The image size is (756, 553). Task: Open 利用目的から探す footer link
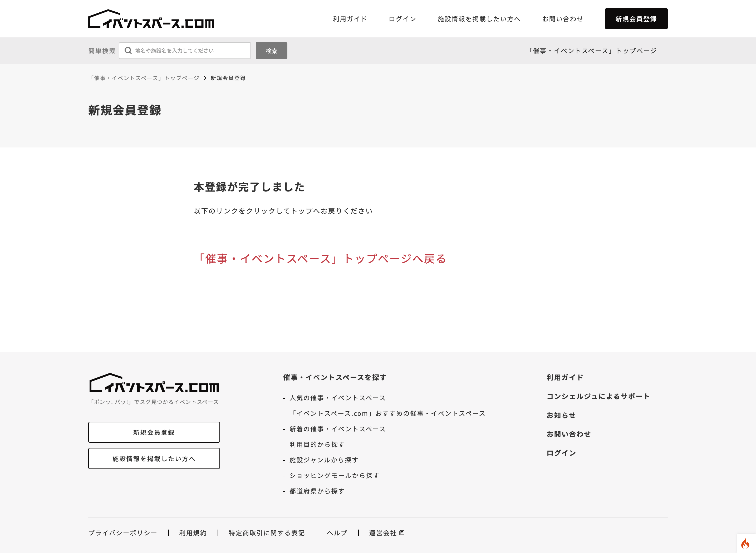point(317,444)
